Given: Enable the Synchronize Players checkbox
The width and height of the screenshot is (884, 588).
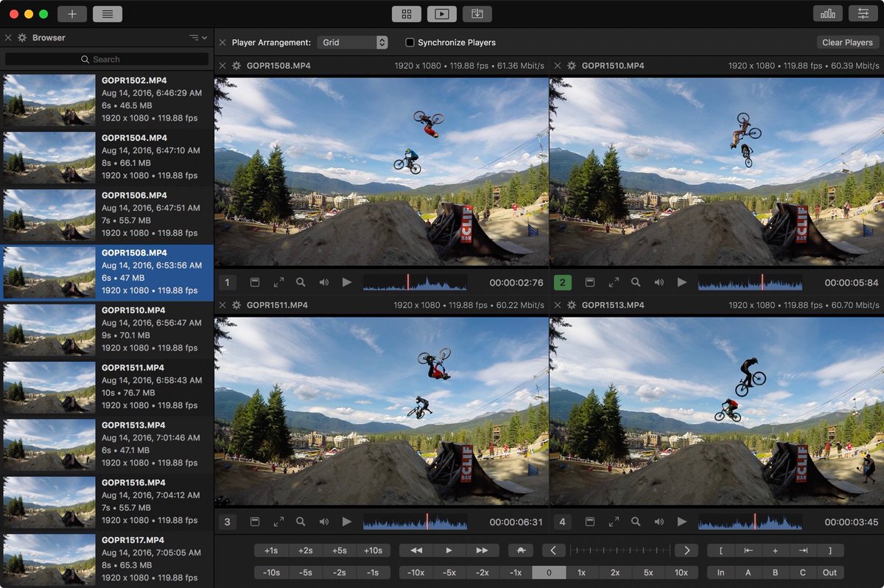Looking at the screenshot, I should pos(410,43).
